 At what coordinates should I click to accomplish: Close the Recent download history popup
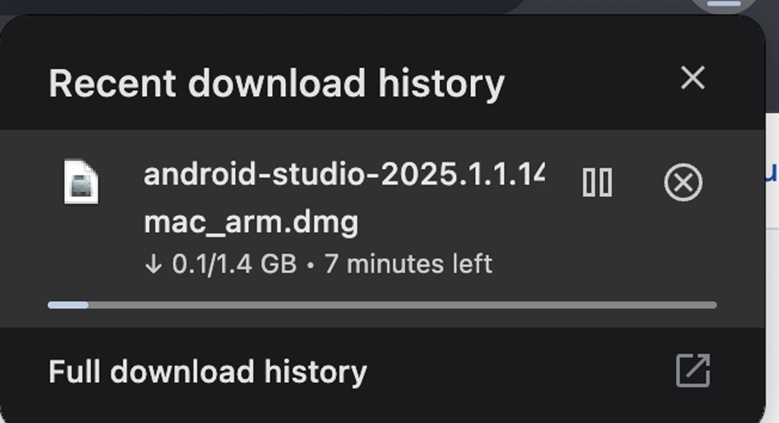click(x=692, y=78)
